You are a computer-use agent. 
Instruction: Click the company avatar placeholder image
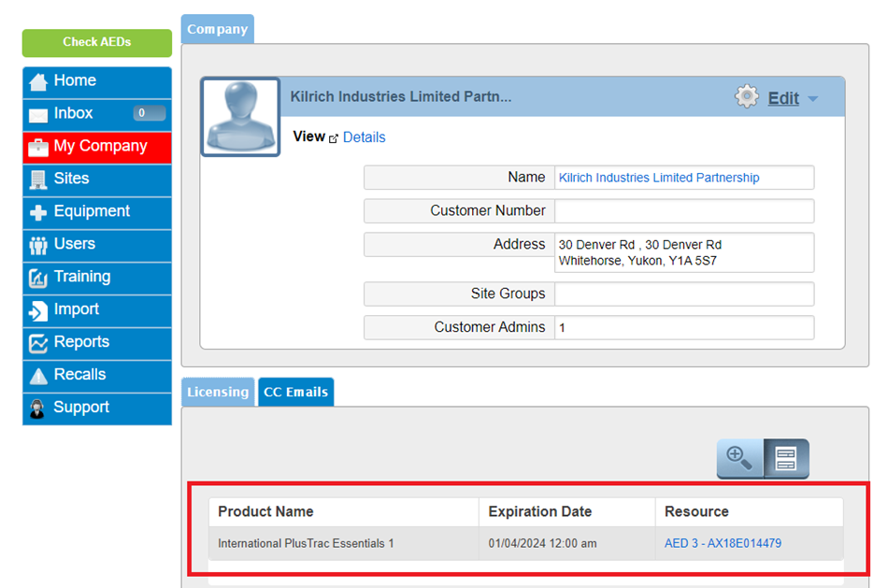click(240, 117)
